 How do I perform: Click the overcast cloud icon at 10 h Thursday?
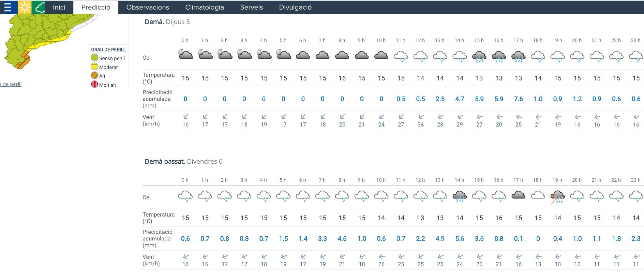[x=381, y=55]
